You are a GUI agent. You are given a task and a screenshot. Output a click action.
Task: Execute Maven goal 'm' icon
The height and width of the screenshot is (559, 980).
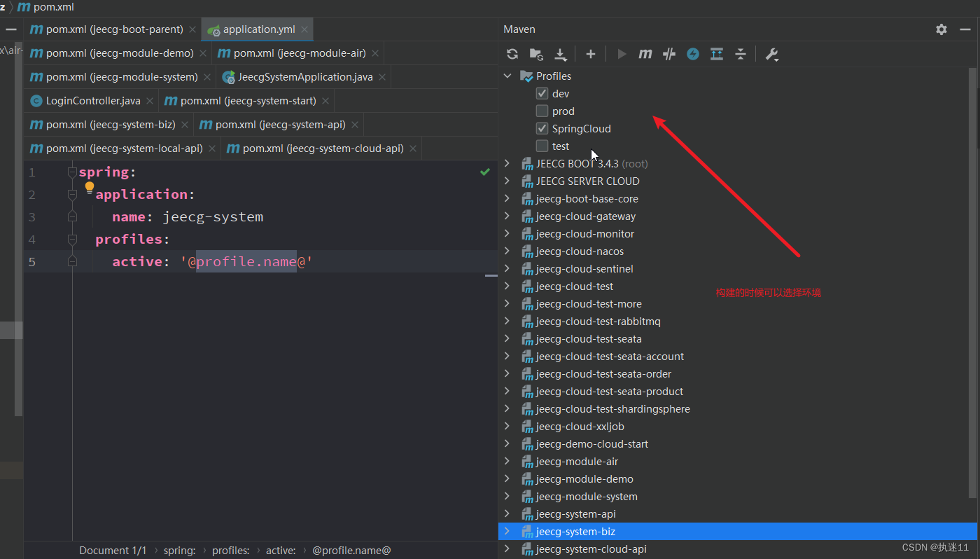[x=645, y=54]
